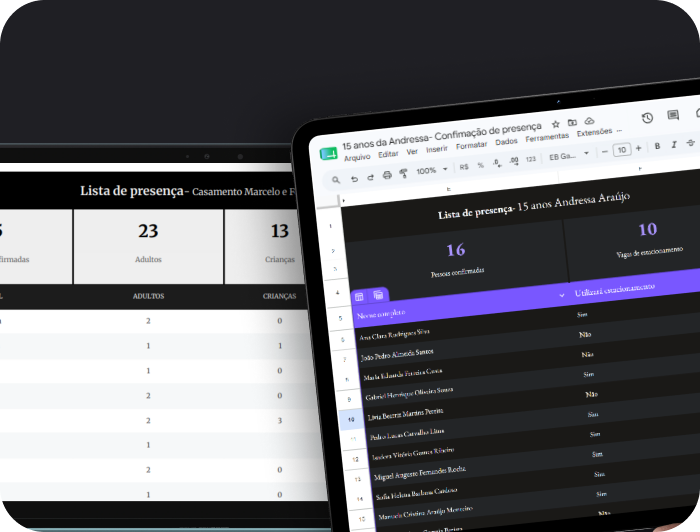The width and height of the screenshot is (700, 532).
Task: Click the Utilizará estacionamento column header
Action: (x=614, y=290)
